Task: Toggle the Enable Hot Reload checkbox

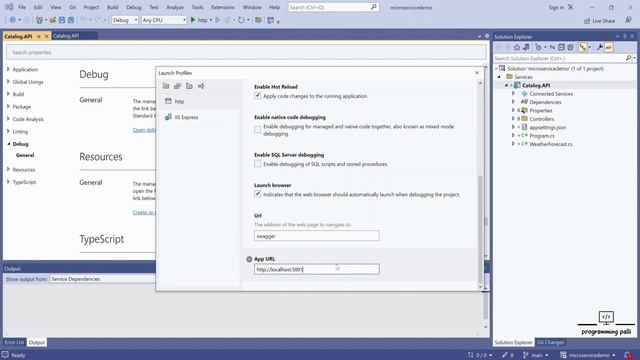Action: (258, 96)
